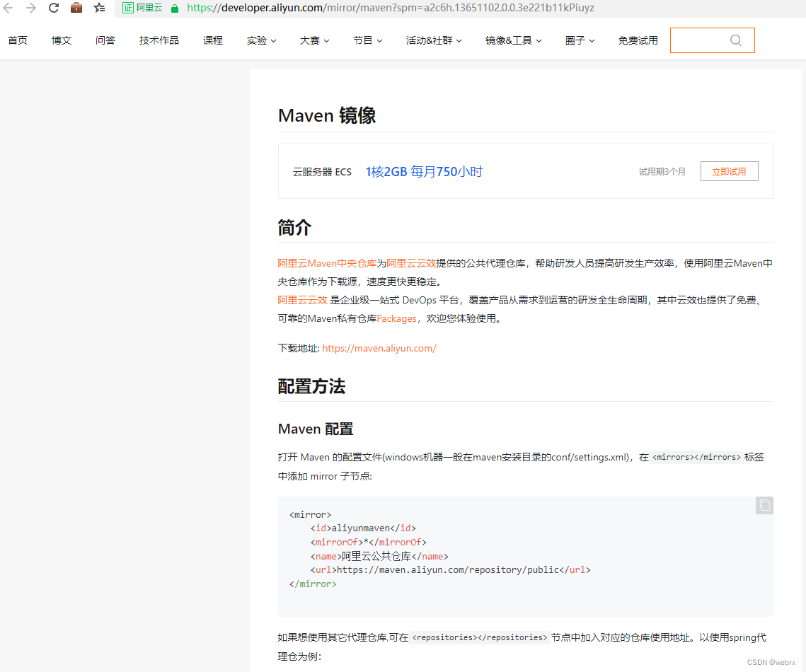
Task: Open the 1核2GB 每月750小时 offer link
Action: (x=424, y=172)
